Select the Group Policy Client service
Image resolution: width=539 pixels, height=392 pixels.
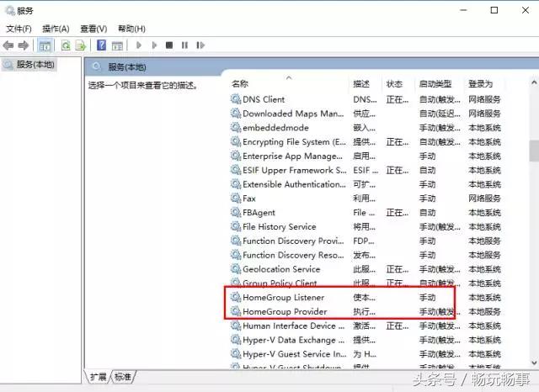pos(365,283)
